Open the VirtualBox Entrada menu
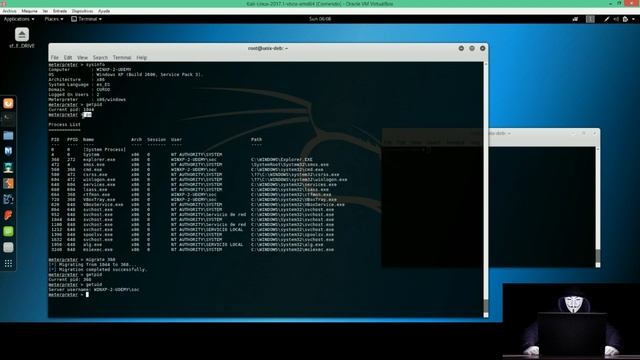Screen dimensions: 640x360 point(60,11)
